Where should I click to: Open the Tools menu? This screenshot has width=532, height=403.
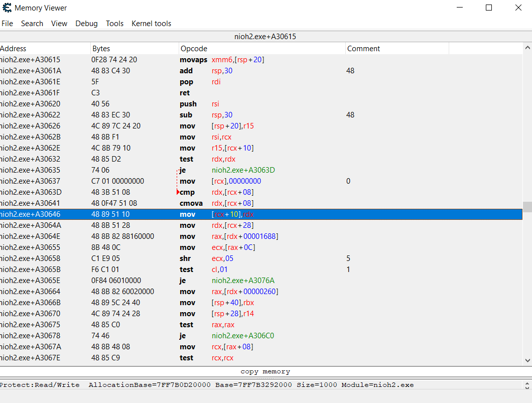114,24
